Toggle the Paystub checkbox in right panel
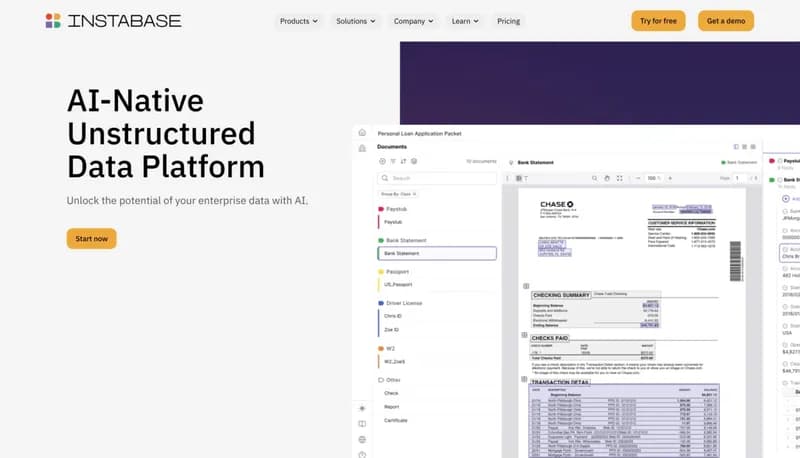 click(x=780, y=161)
